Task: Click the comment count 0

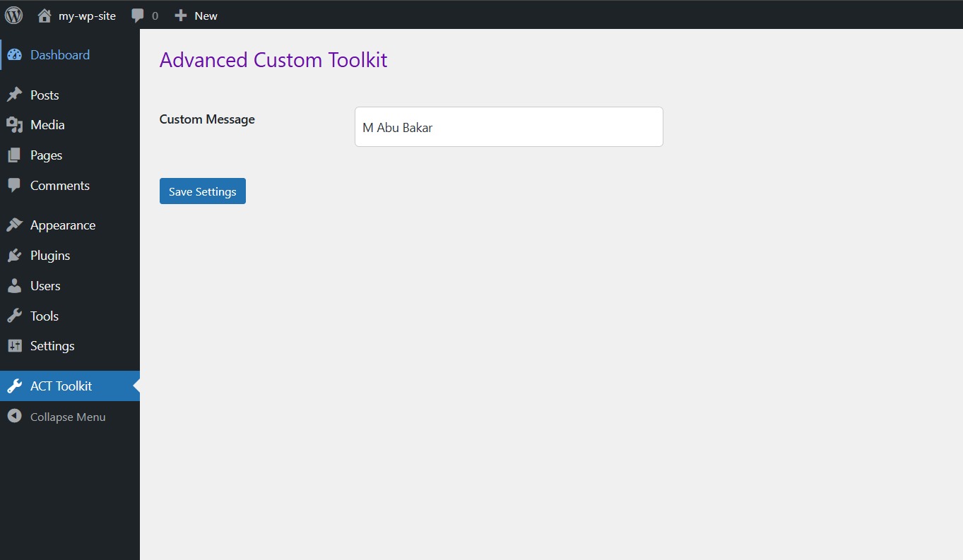Action: tap(155, 16)
